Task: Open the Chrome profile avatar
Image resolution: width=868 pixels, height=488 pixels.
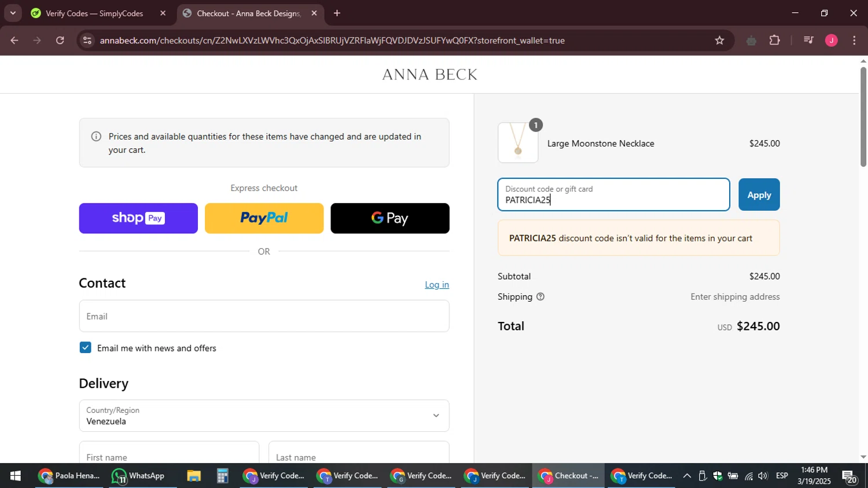Action: pos(832,41)
